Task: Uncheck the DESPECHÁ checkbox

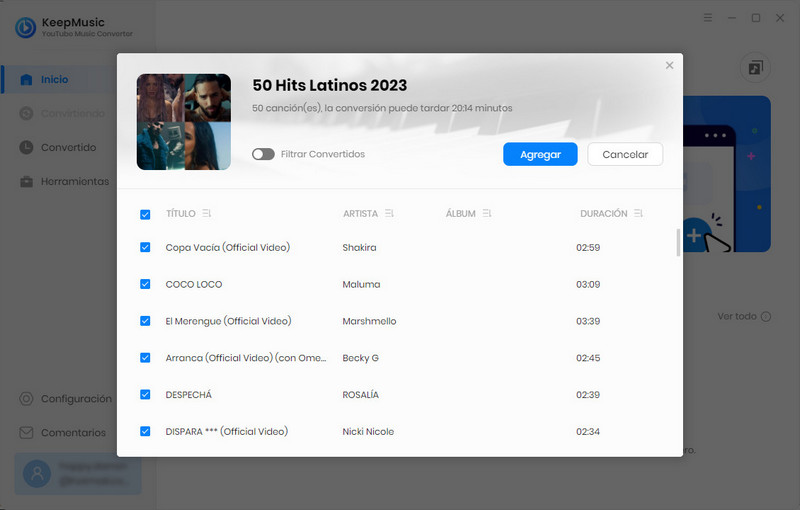Action: tap(145, 394)
